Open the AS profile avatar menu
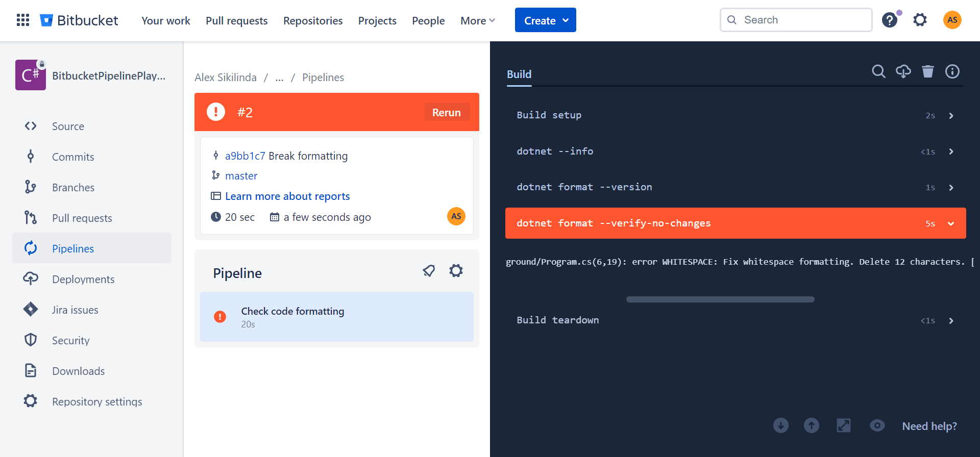Image resolution: width=980 pixels, height=457 pixels. coord(952,20)
